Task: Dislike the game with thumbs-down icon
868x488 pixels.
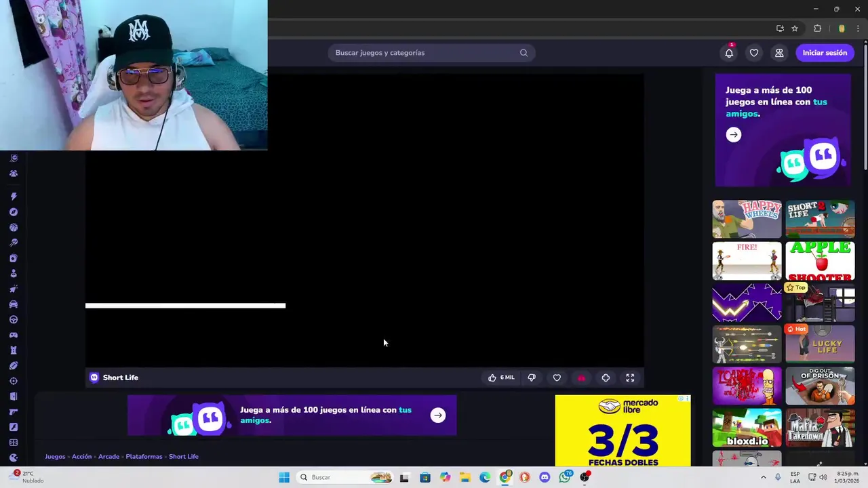Action: (532, 378)
